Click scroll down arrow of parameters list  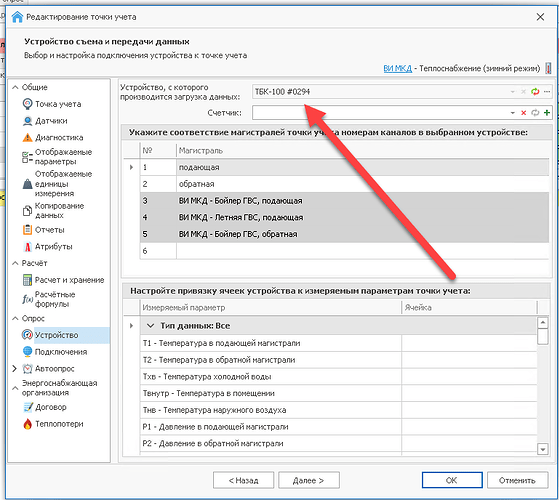click(x=542, y=449)
